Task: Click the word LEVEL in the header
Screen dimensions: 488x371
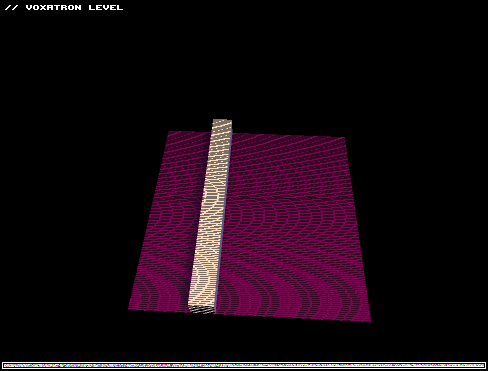Action: click(x=106, y=7)
